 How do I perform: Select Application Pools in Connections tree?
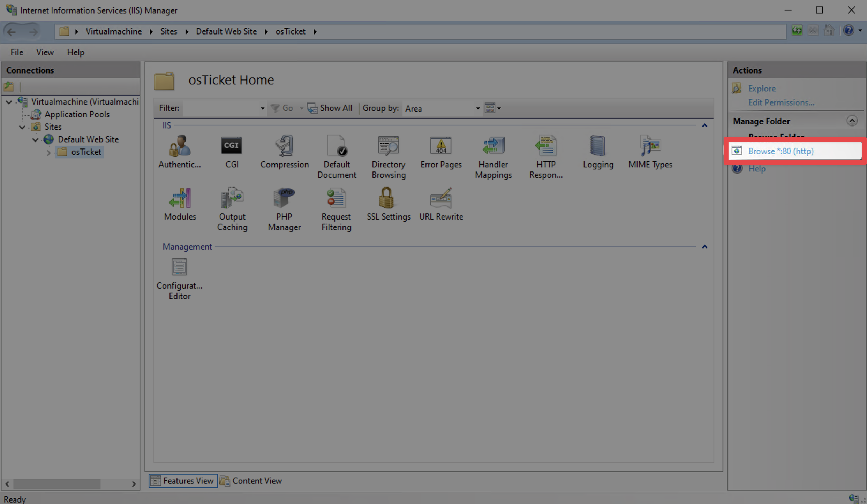[77, 114]
